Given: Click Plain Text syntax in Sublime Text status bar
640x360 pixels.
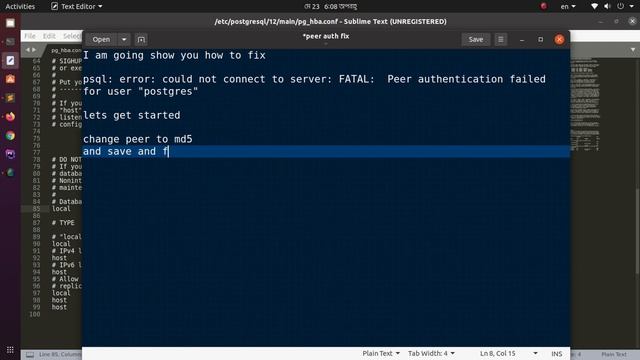Looking at the screenshot, I should point(614,354).
